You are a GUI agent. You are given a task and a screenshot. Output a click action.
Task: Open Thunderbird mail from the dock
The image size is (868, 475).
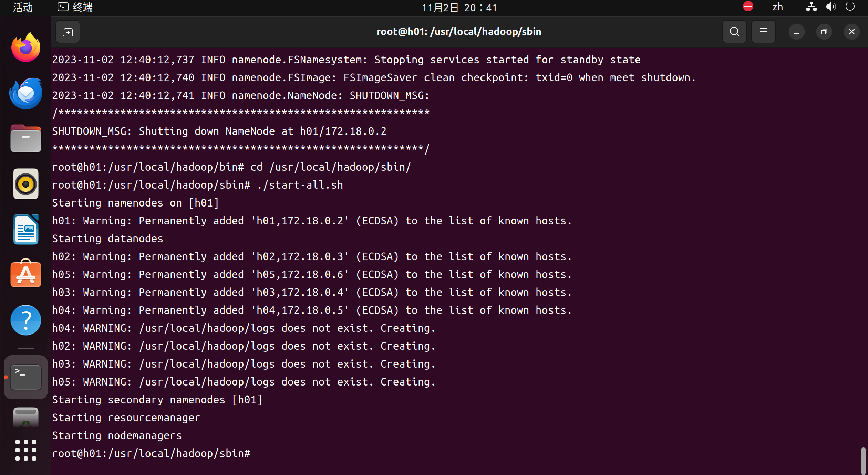26,93
